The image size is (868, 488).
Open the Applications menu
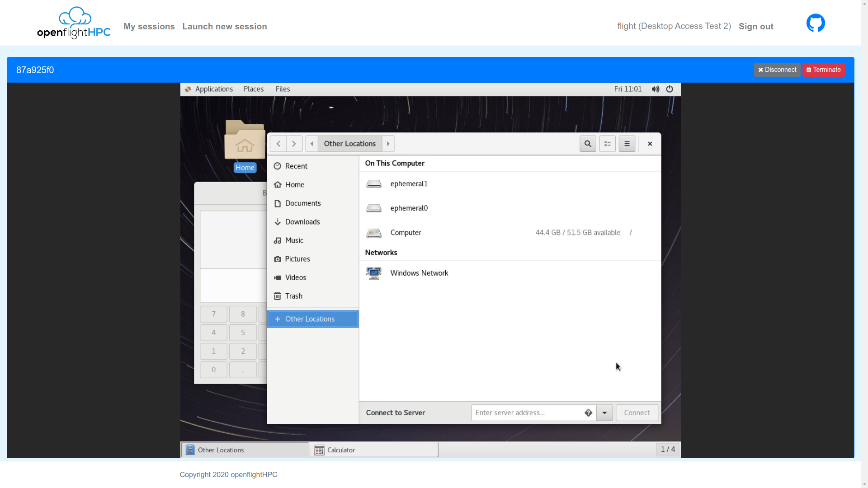pos(213,89)
